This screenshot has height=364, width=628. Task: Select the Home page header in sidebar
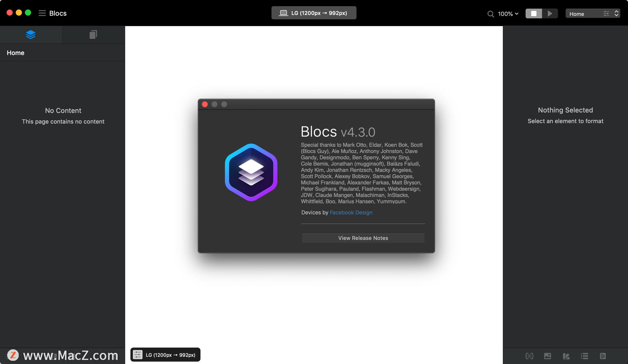tap(62, 53)
